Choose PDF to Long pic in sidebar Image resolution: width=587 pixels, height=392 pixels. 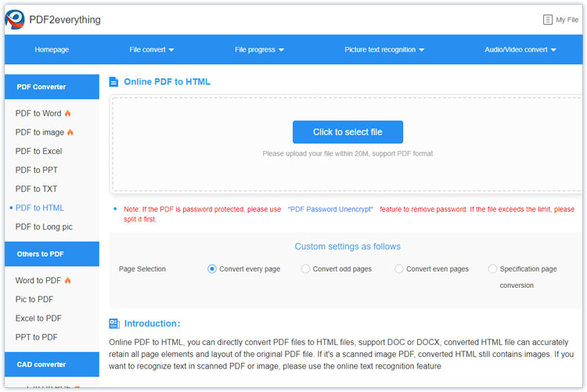pyautogui.click(x=44, y=227)
